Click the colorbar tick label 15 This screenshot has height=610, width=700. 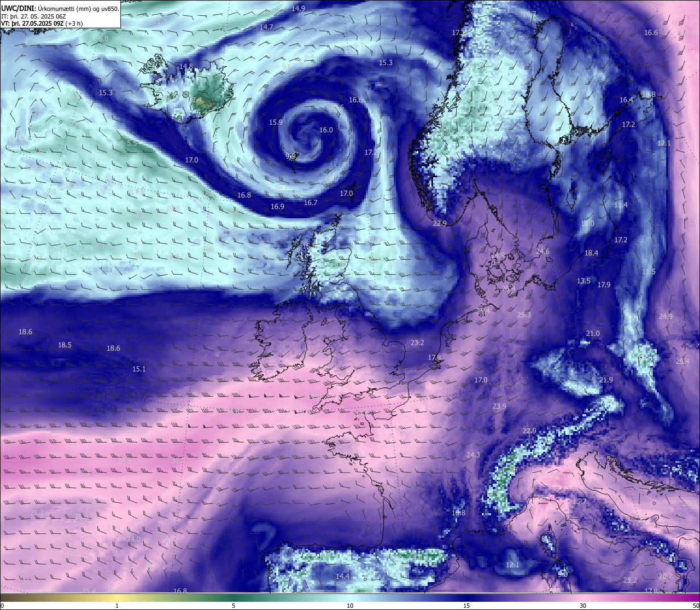pos(466,606)
